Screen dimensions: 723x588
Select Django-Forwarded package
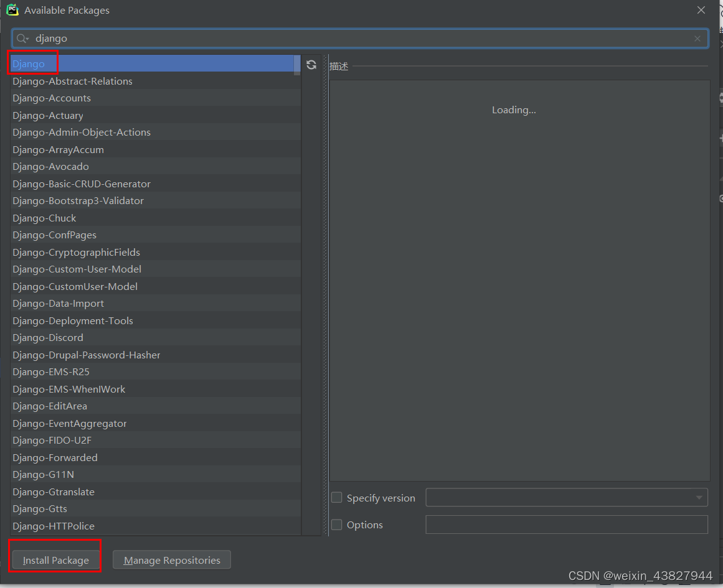[156, 457]
